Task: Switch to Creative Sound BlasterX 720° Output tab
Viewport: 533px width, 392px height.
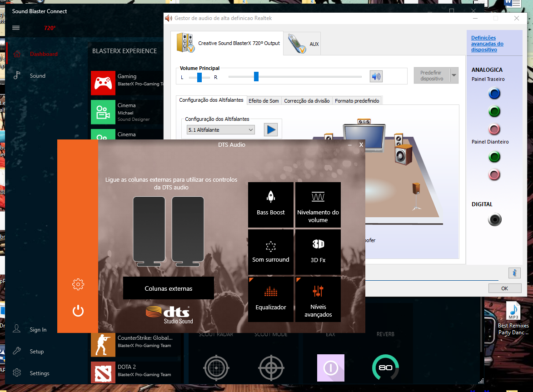Action: click(x=227, y=43)
